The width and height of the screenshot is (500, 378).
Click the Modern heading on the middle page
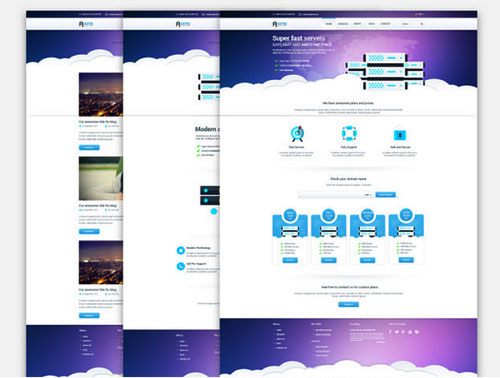(207, 129)
